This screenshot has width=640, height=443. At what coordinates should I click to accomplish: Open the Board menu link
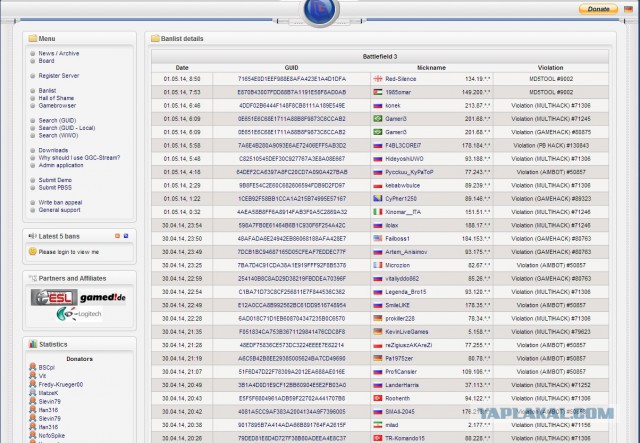(x=46, y=61)
